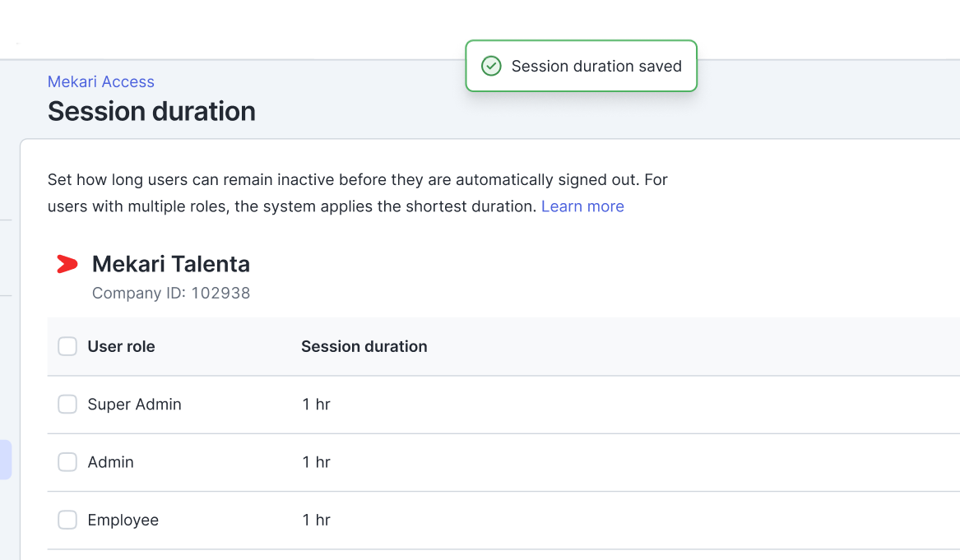Enable the Employee row checkbox

67,520
